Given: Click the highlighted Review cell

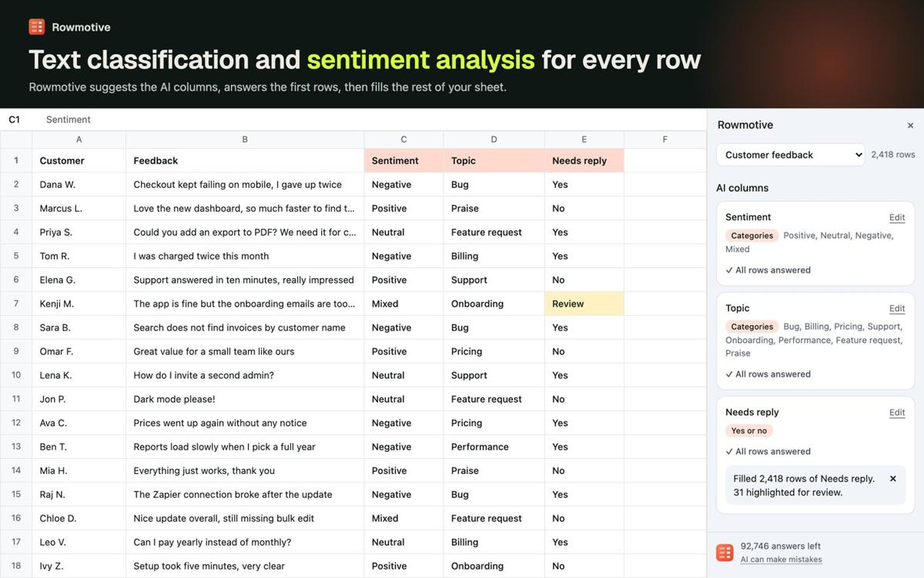Looking at the screenshot, I should 584,304.
